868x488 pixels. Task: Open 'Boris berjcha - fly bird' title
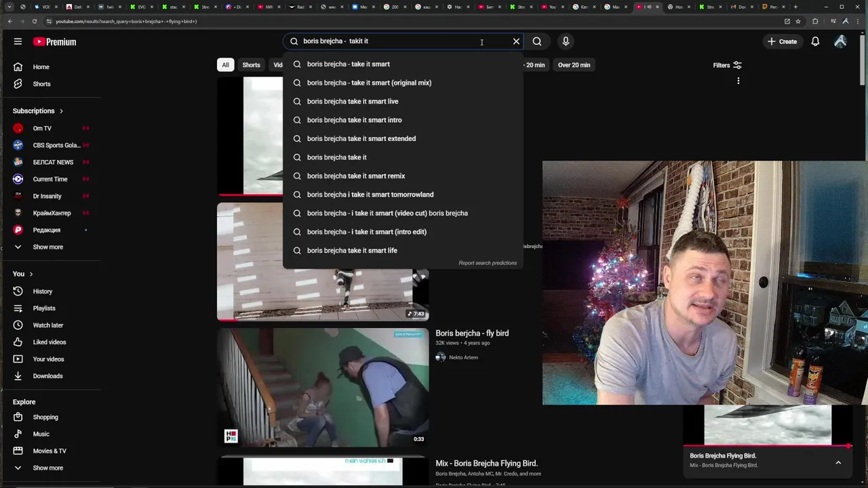click(x=472, y=333)
